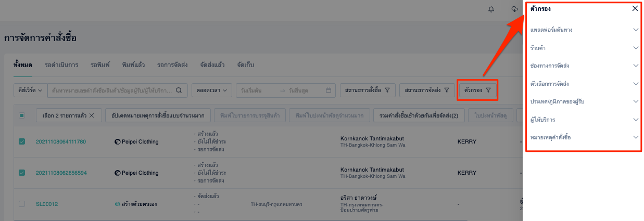Screen dimensions: 644x221
Task: Open order link SL00012
Action: click(x=47, y=204)
